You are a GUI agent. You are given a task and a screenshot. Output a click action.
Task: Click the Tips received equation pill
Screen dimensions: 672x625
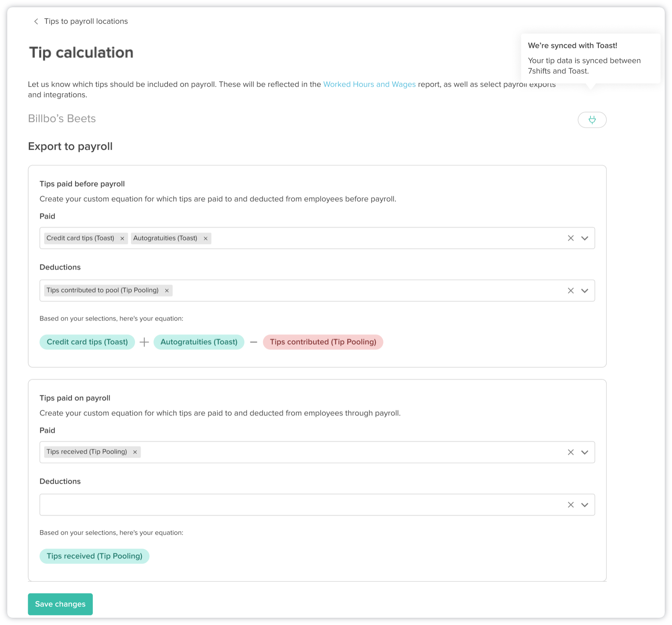94,556
